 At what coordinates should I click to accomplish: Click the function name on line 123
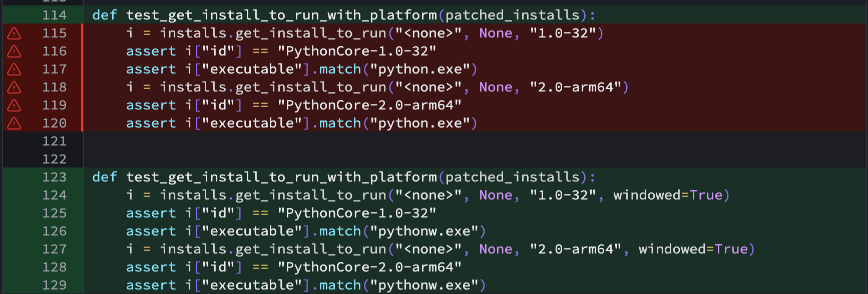[x=282, y=177]
